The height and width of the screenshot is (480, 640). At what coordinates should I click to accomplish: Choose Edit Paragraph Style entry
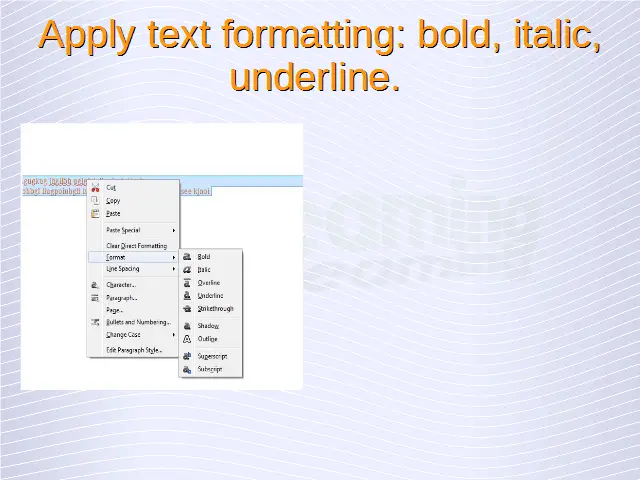pos(134,351)
